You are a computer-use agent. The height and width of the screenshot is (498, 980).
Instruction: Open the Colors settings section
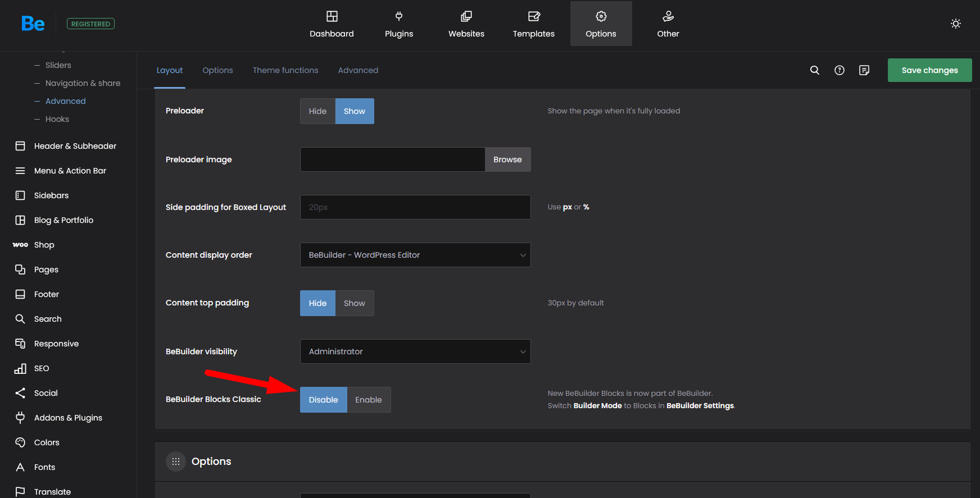[x=47, y=442]
